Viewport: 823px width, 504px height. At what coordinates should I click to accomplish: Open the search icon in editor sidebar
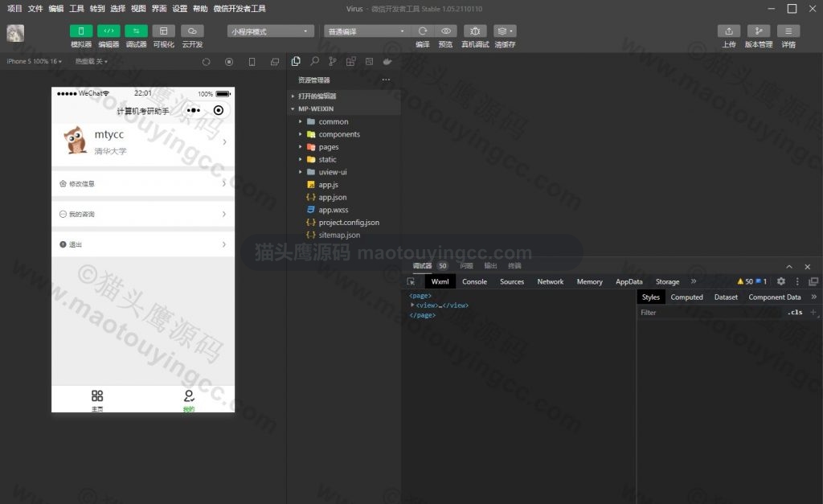click(314, 61)
